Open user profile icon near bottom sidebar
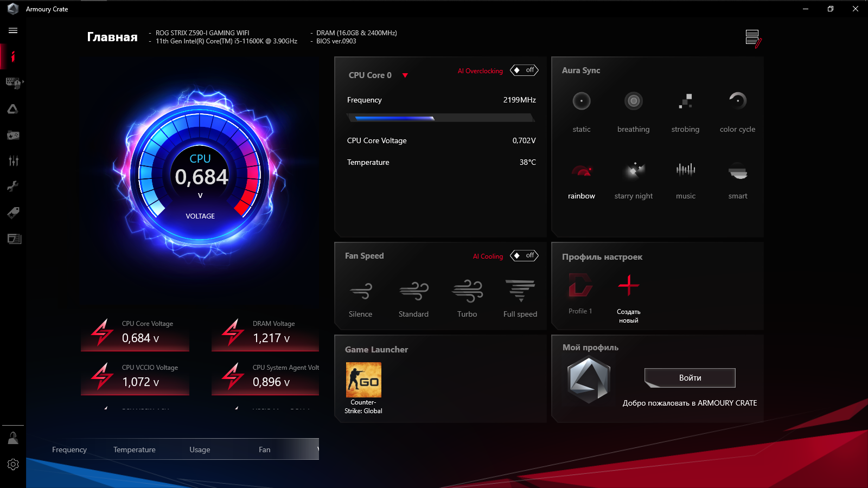 [x=13, y=437]
